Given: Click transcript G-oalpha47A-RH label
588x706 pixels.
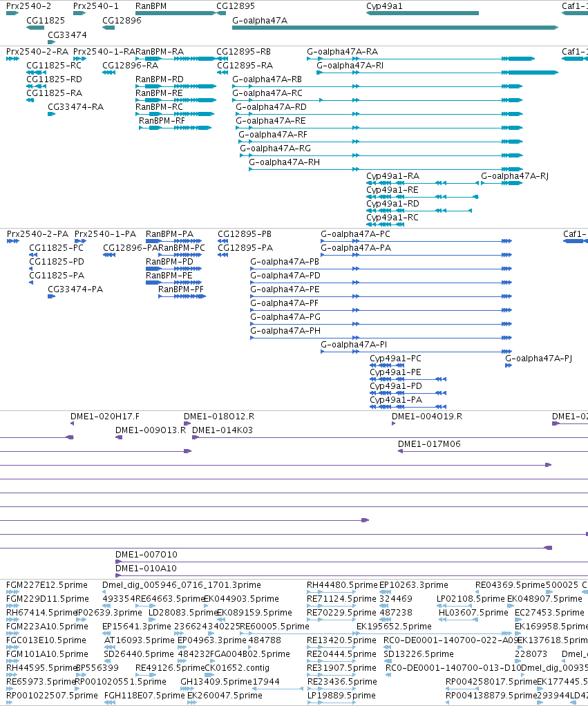Looking at the screenshot, I should [x=285, y=162].
